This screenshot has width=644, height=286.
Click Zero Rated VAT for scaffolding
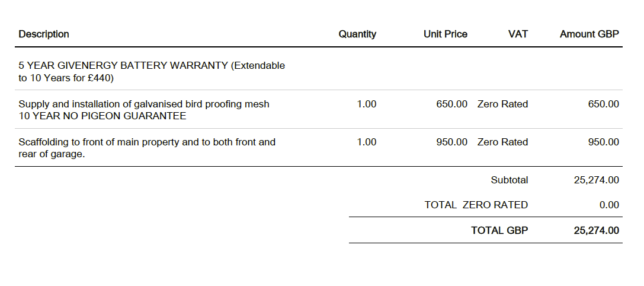pos(502,142)
